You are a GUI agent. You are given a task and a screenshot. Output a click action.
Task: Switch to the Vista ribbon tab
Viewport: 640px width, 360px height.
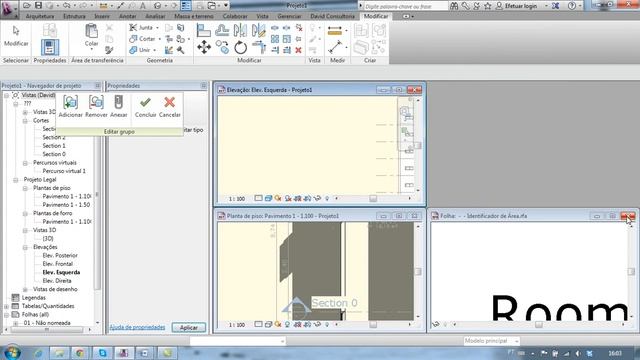coord(262,16)
